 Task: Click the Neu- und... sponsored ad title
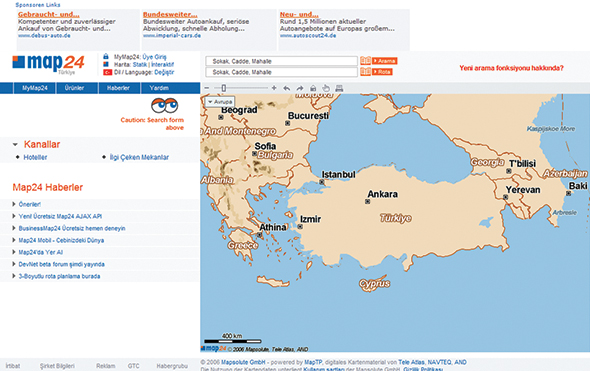[299, 14]
